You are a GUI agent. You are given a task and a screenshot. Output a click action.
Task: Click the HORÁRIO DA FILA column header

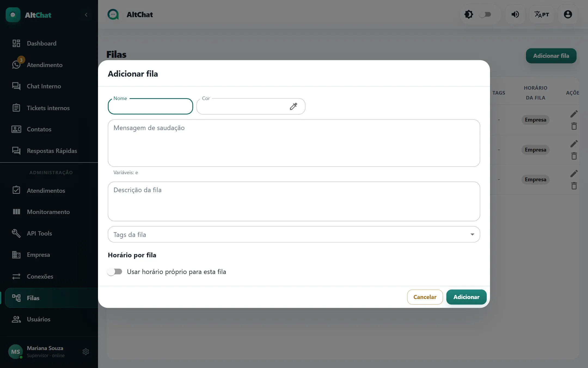click(x=535, y=93)
